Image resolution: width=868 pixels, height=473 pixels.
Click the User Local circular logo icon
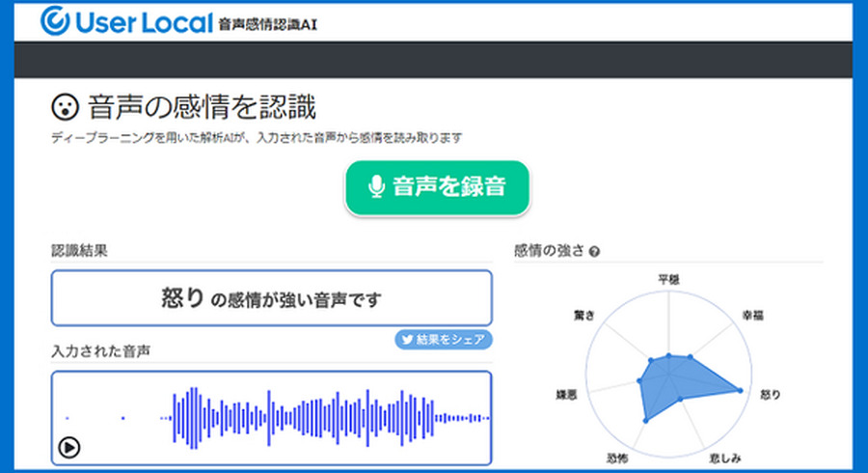tap(56, 20)
